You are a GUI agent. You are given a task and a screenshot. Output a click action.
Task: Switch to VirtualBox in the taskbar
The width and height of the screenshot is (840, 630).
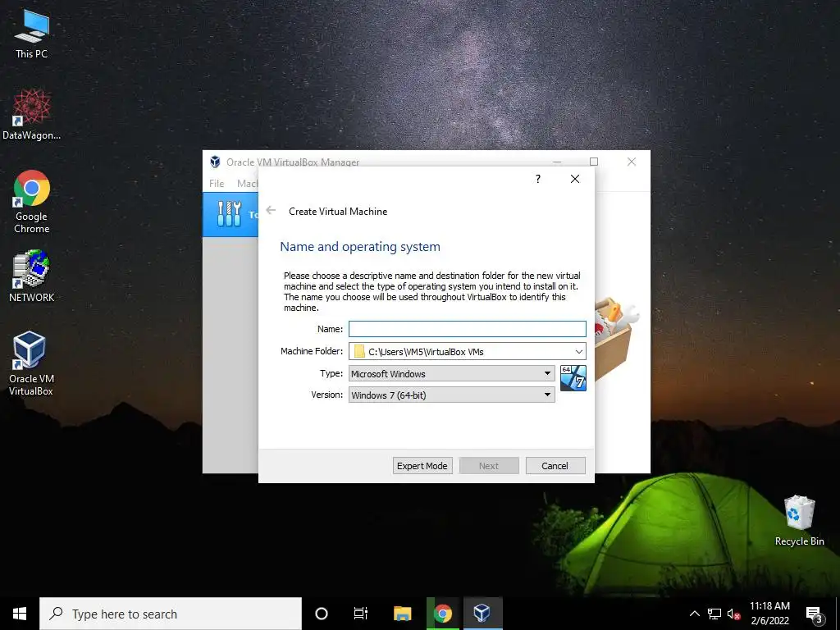click(x=482, y=614)
